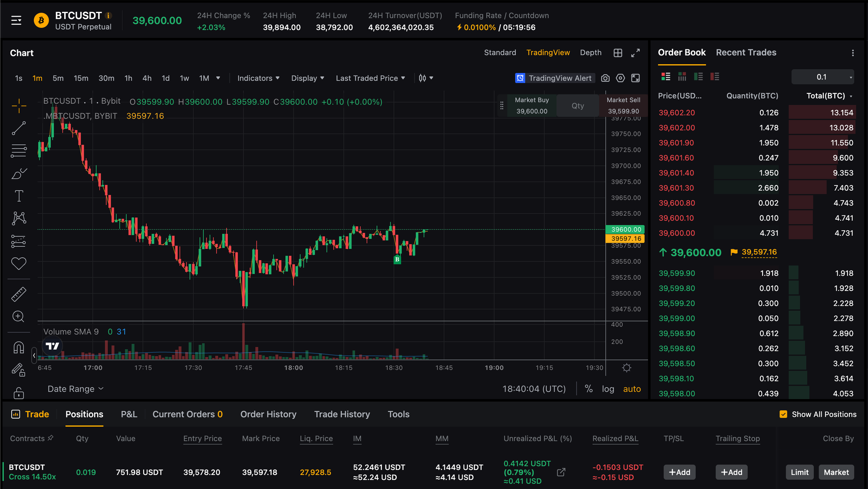Click the Qty input field
Viewport: 868px width, 489px height.
pyautogui.click(x=578, y=106)
